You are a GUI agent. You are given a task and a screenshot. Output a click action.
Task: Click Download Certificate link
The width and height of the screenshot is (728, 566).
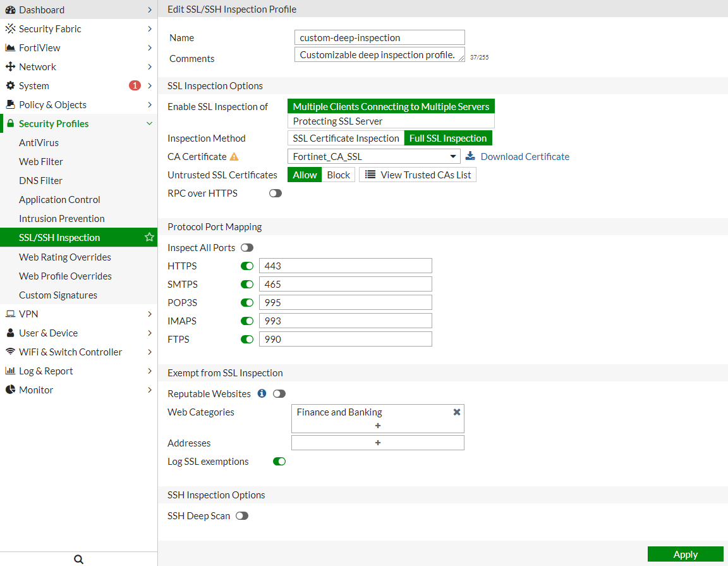pyautogui.click(x=525, y=157)
